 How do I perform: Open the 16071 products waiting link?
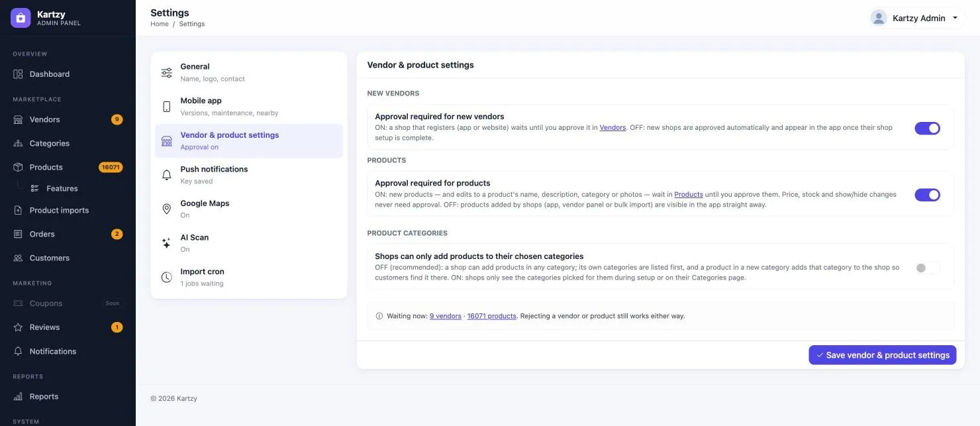pyautogui.click(x=491, y=317)
